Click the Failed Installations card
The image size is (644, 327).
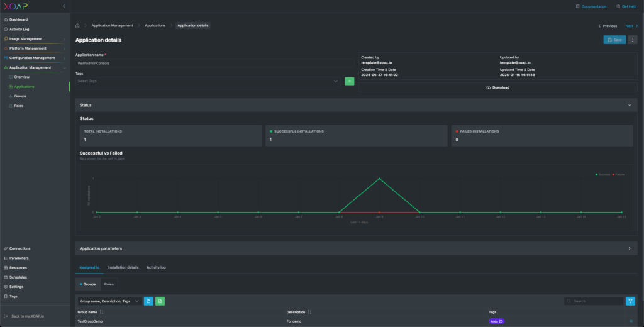click(x=542, y=136)
